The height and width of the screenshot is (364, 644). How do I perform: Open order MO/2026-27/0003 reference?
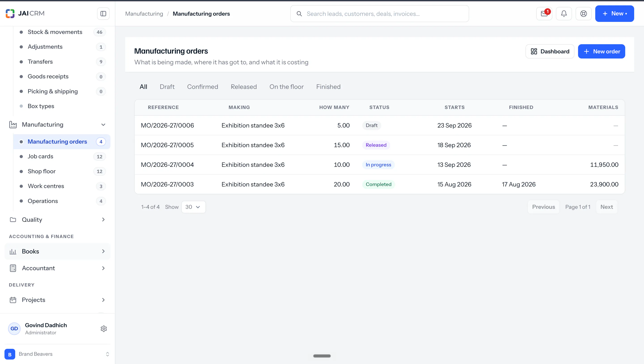point(167,184)
